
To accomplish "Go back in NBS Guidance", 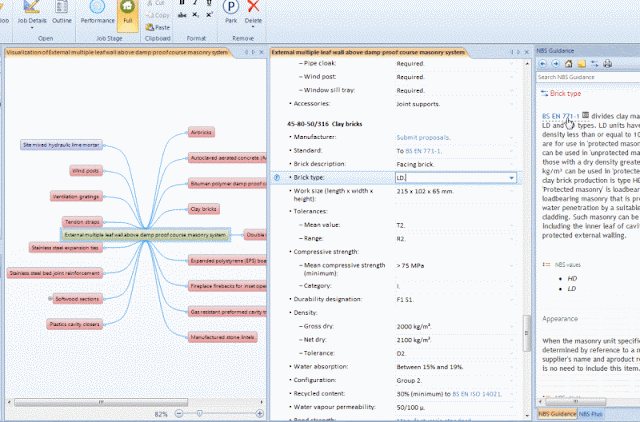I will pyautogui.click(x=542, y=64).
